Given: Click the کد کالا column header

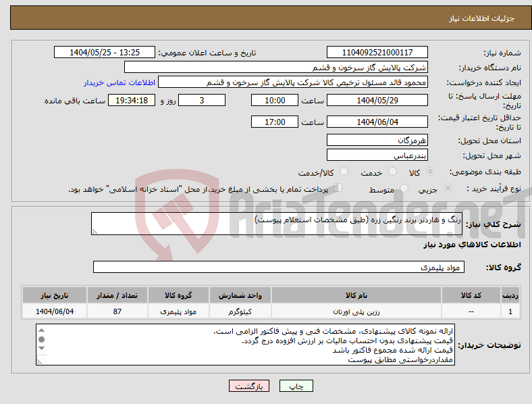Looking at the screenshot, I should [x=471, y=295].
